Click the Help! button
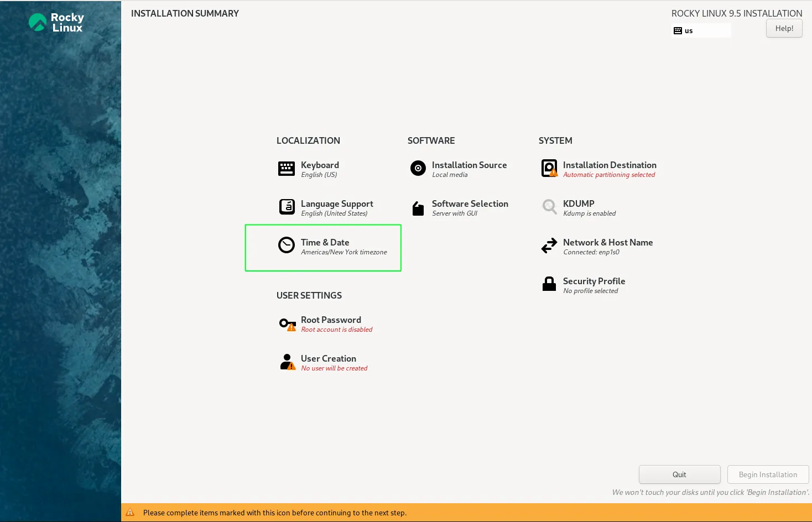This screenshot has height=522, width=812. [784, 28]
